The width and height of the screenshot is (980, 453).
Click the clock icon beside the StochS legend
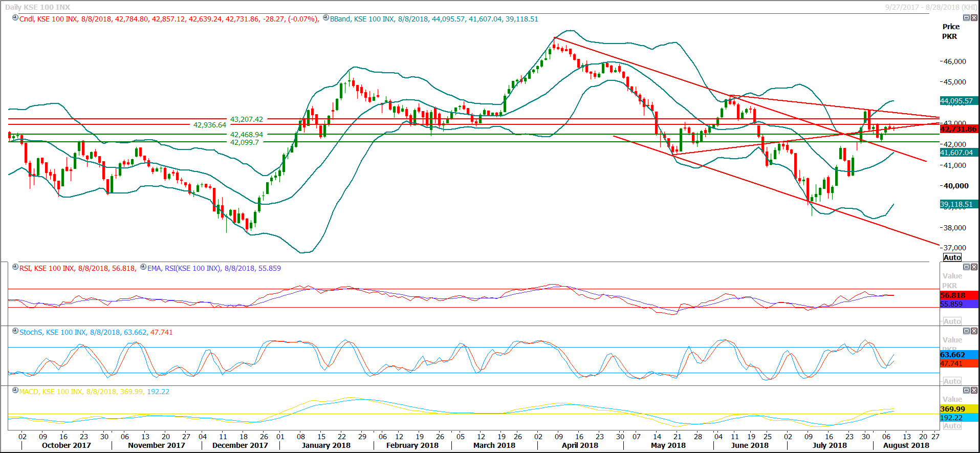coord(15,331)
